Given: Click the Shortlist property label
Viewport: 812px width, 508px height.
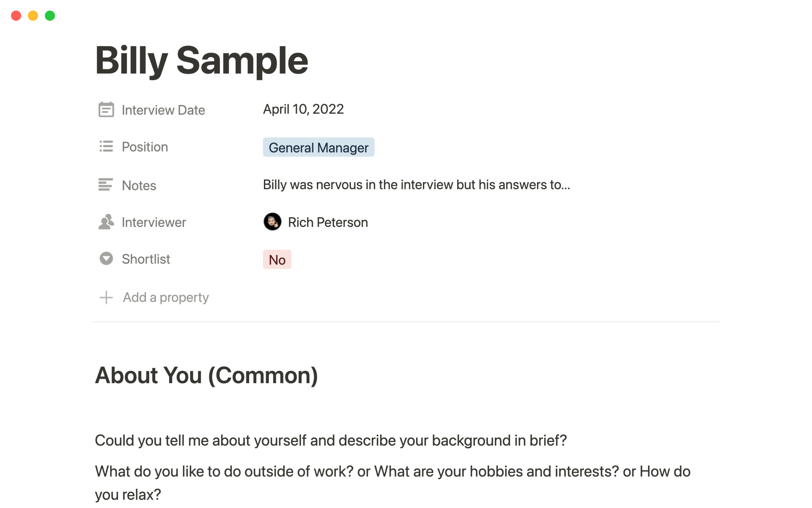Looking at the screenshot, I should click(146, 259).
